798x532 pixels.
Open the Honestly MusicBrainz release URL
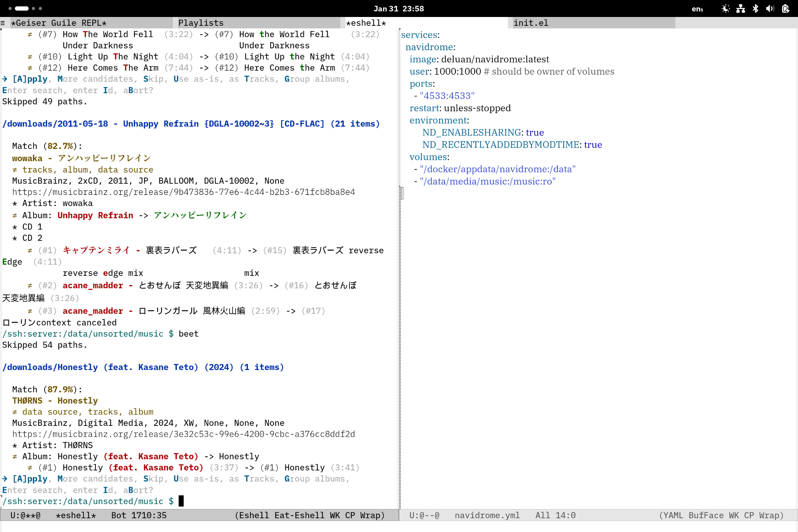click(183, 434)
